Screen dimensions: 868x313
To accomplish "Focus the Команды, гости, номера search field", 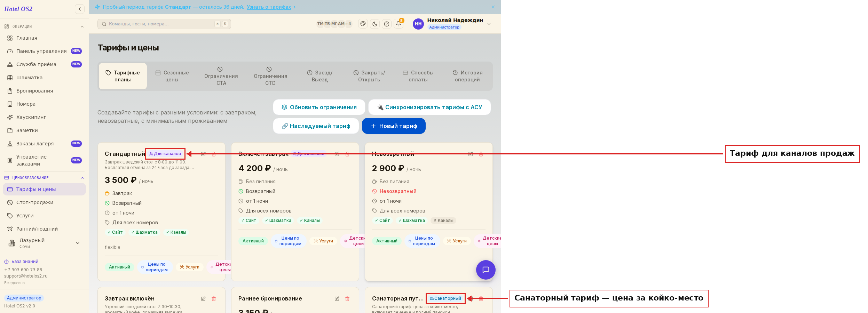I will 164,24.
